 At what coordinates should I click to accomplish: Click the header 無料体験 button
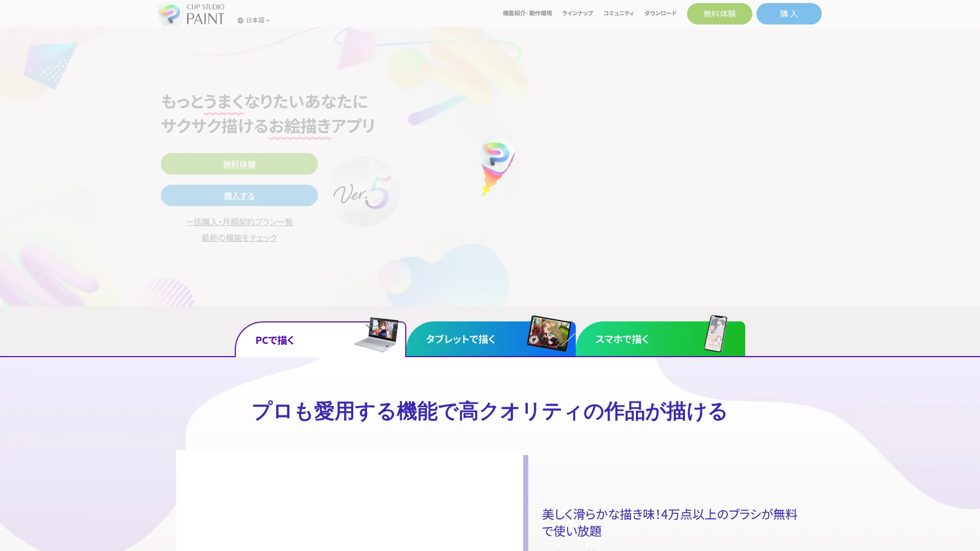720,14
